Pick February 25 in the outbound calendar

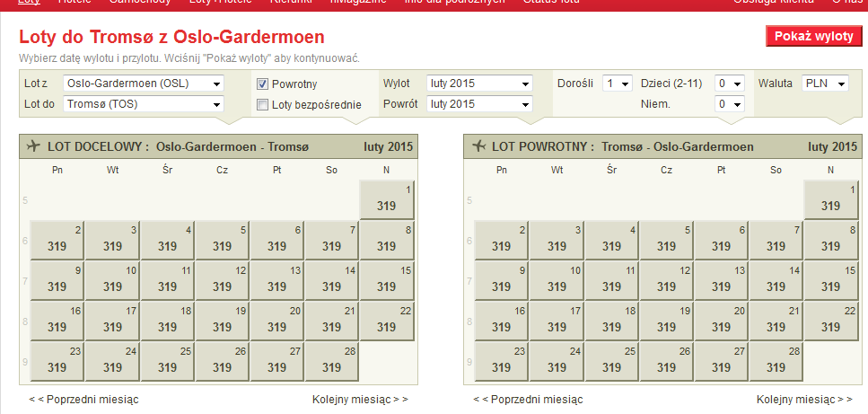167,361
